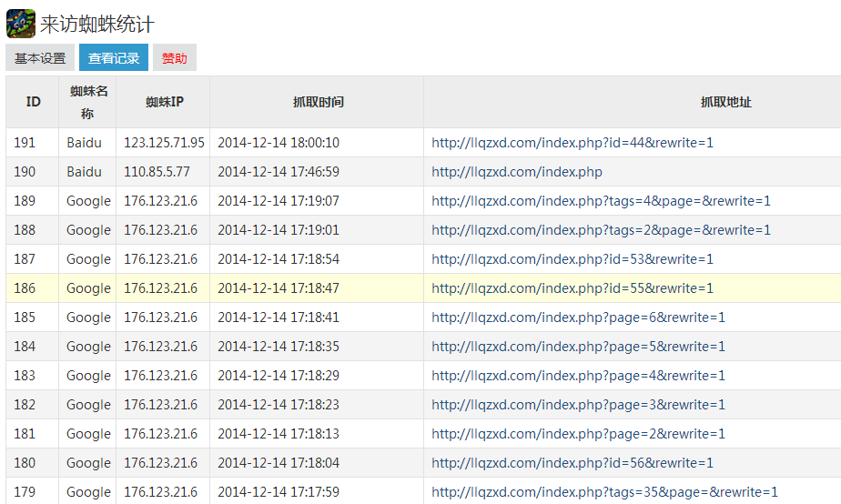
Task: Click the 来访蜘蛛统计 page title
Action: 97,25
